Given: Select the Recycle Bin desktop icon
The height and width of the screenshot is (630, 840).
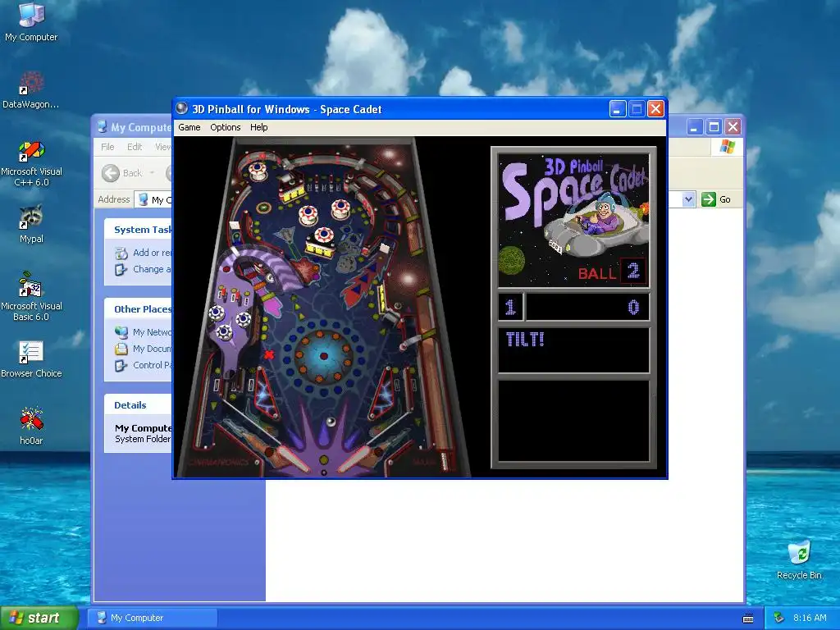Looking at the screenshot, I should [x=799, y=561].
